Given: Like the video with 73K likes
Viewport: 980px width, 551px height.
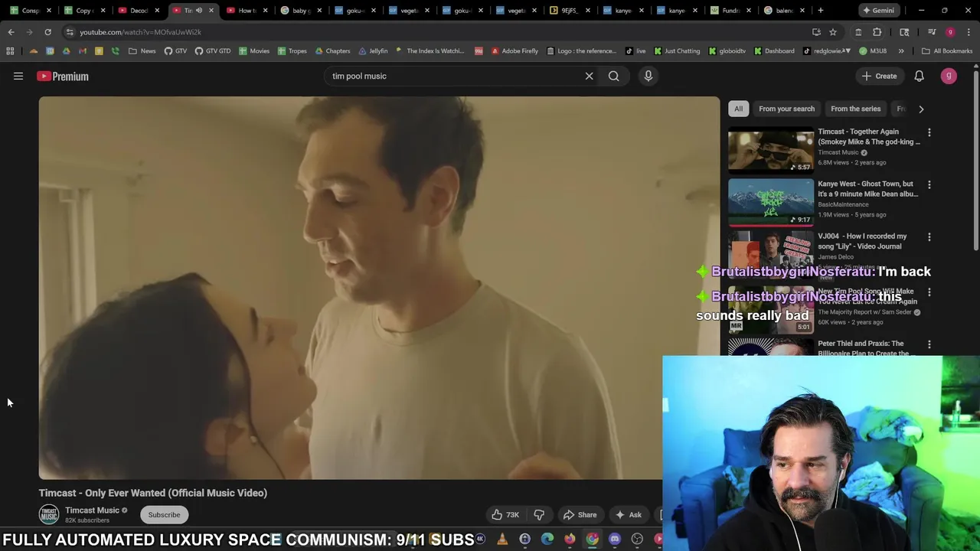Looking at the screenshot, I should [x=505, y=515].
